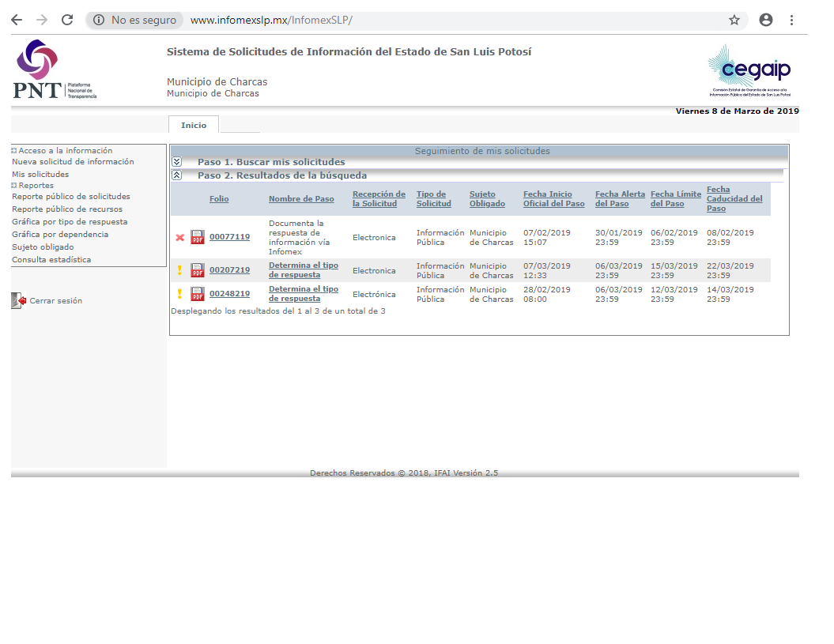This screenshot has width=834, height=644.
Task: Collapse the Reportes menu section
Action: (14, 186)
